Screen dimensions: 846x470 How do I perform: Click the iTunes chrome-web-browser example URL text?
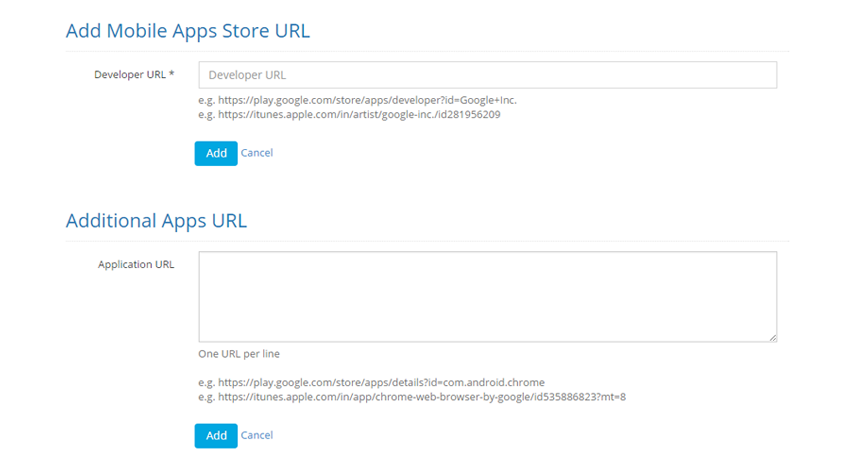point(411,397)
